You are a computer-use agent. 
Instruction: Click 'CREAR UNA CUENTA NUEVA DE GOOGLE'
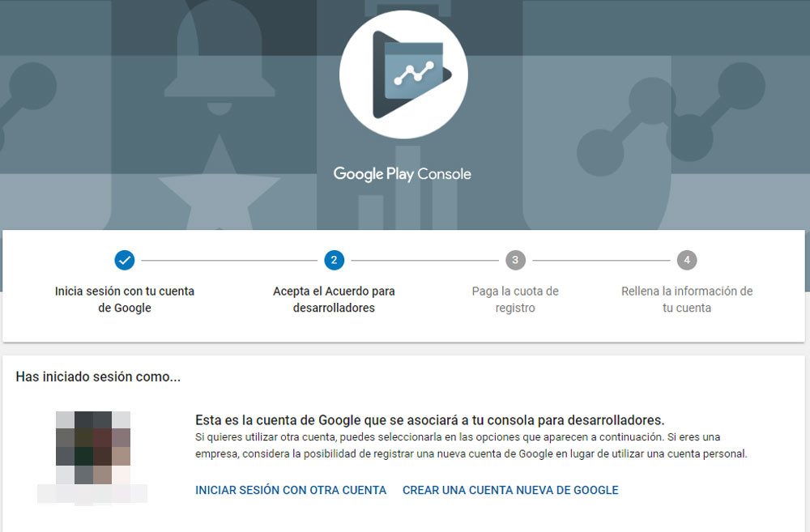[x=510, y=490]
